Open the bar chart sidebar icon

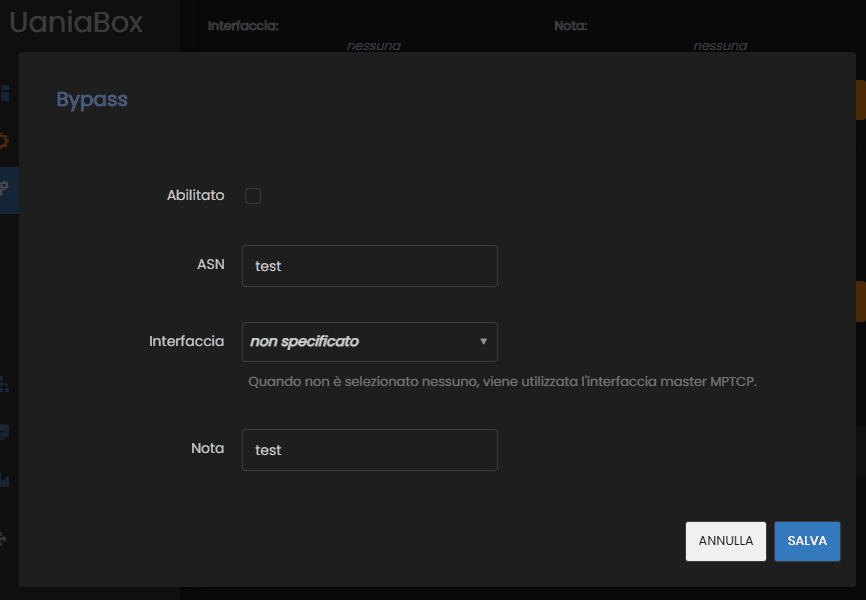pyautogui.click(x=4, y=479)
